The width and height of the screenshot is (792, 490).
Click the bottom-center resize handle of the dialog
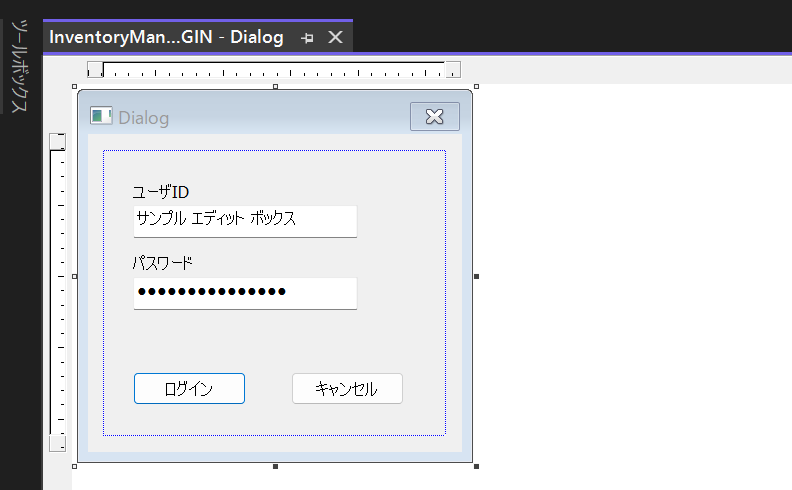pos(275,466)
